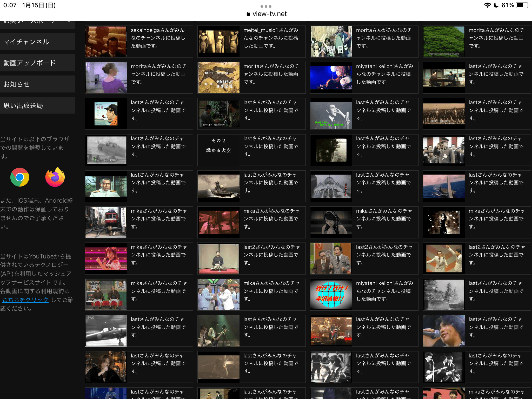Open the 火曜日 video thumbnail
532x399 pixels.
pyautogui.click(x=331, y=42)
